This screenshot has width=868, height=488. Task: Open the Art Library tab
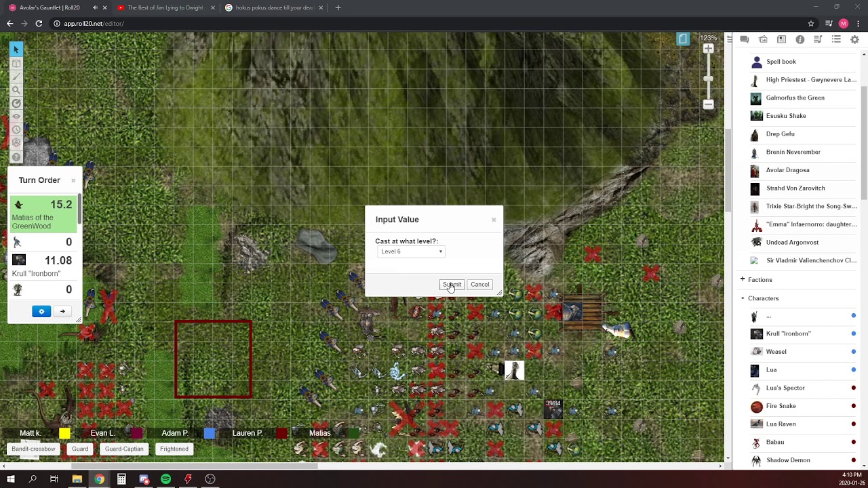763,39
